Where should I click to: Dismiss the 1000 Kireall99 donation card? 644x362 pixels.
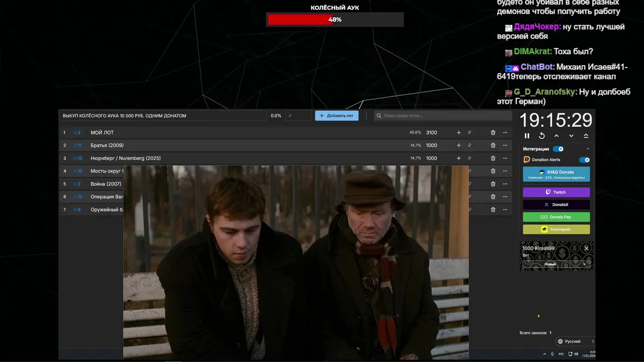586,248
